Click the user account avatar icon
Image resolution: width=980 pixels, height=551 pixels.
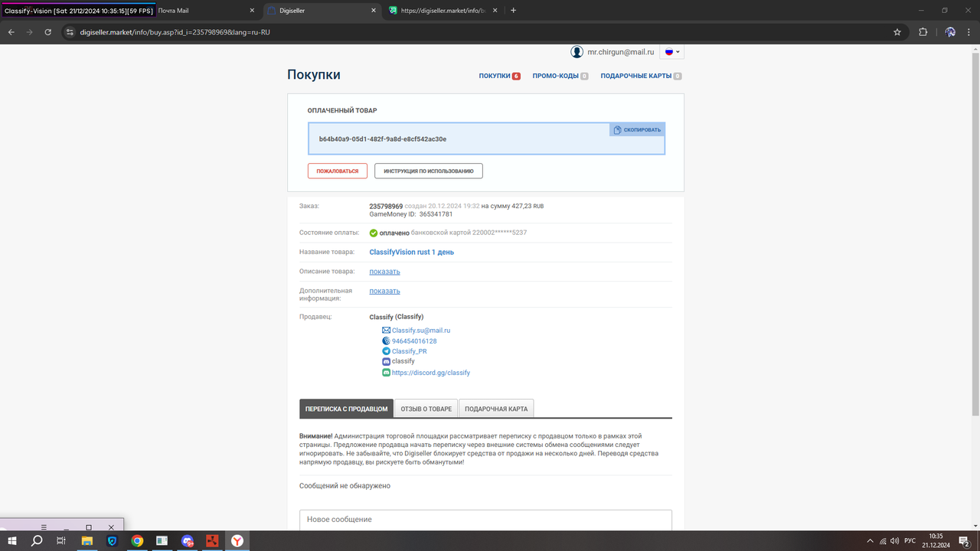[x=577, y=52]
